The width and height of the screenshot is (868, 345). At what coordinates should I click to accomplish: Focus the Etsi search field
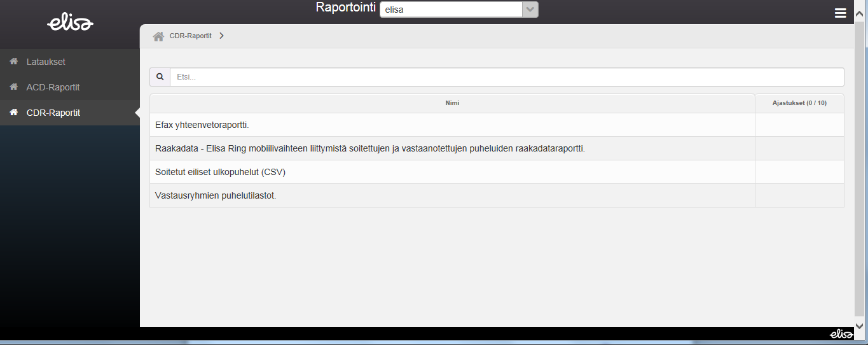(507, 77)
